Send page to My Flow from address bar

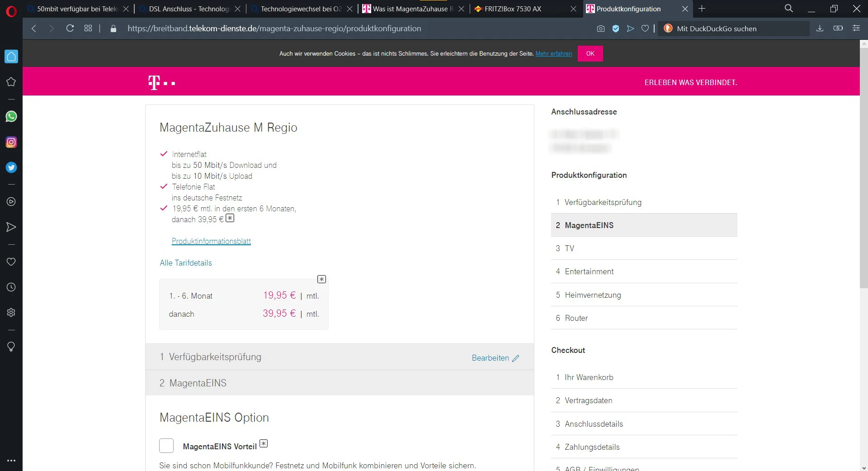(631, 29)
